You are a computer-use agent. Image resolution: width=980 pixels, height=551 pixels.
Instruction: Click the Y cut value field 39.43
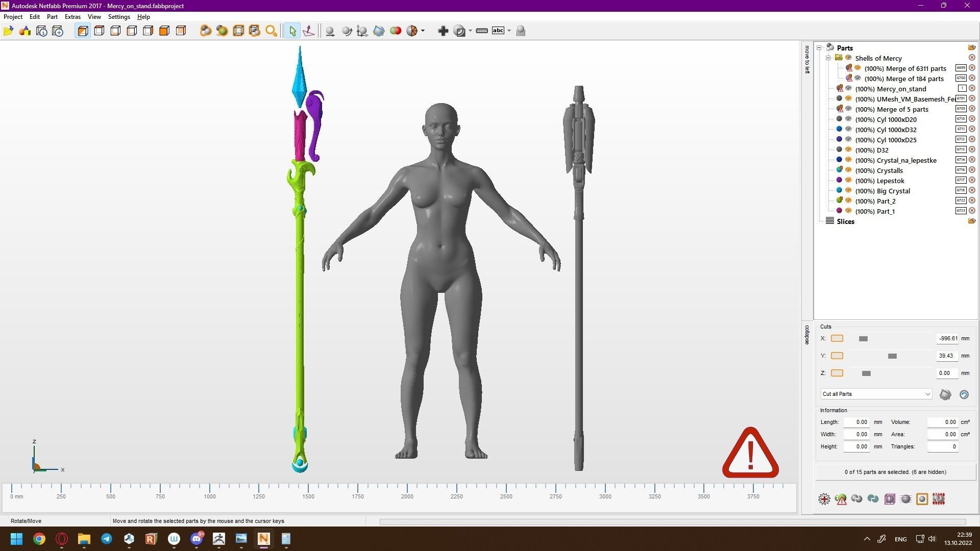click(947, 356)
